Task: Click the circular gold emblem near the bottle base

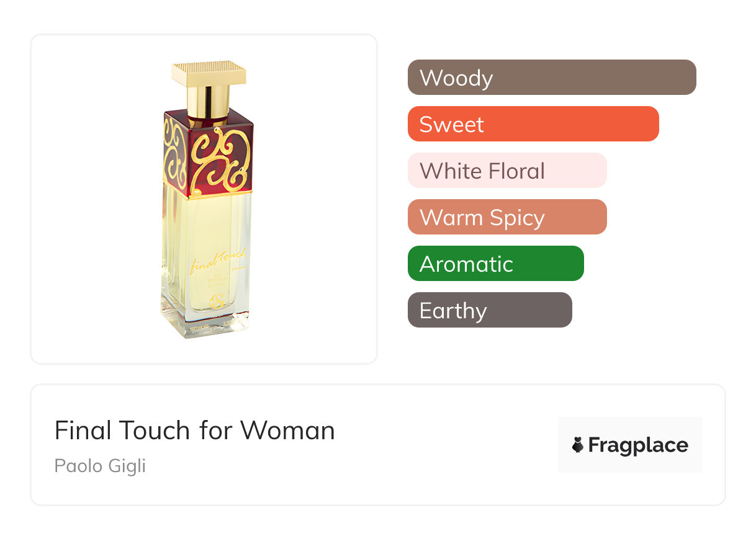Action: tap(217, 302)
